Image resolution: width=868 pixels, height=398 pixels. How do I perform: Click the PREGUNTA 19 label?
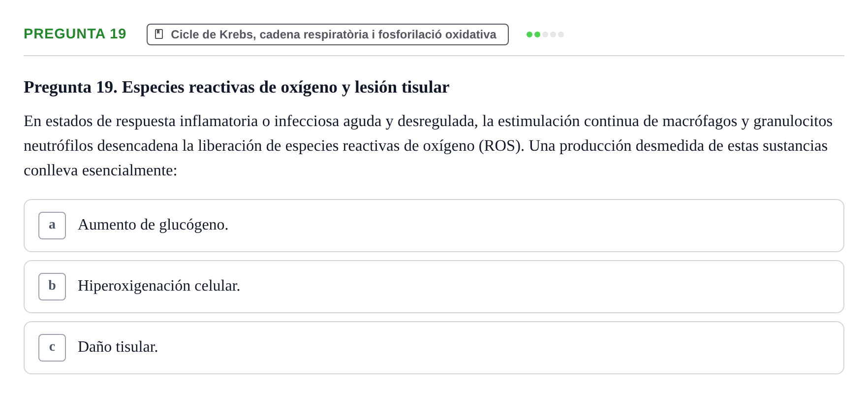click(75, 34)
